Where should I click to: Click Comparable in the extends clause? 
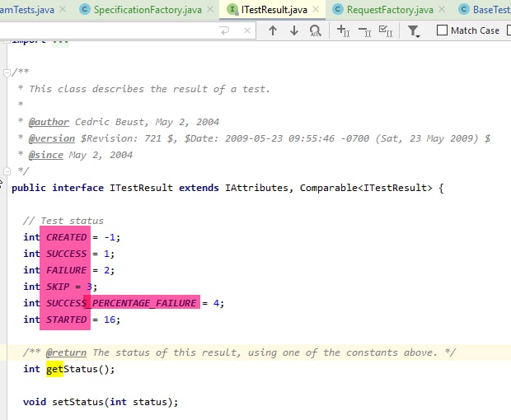(x=329, y=188)
